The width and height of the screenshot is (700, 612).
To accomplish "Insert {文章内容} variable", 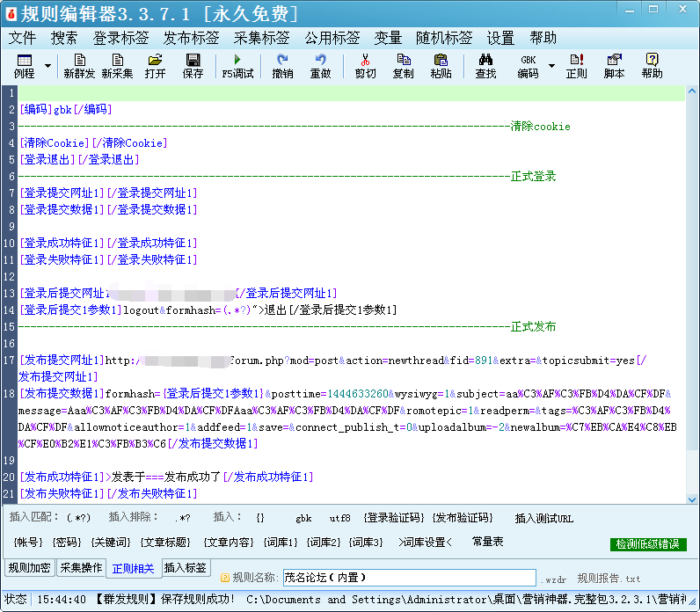I will click(x=228, y=542).
